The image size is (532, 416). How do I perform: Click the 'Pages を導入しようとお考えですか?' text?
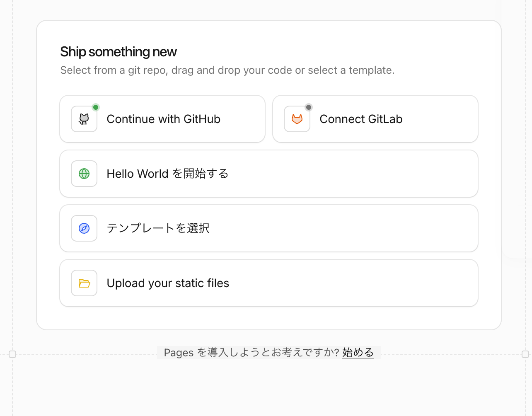251,352
